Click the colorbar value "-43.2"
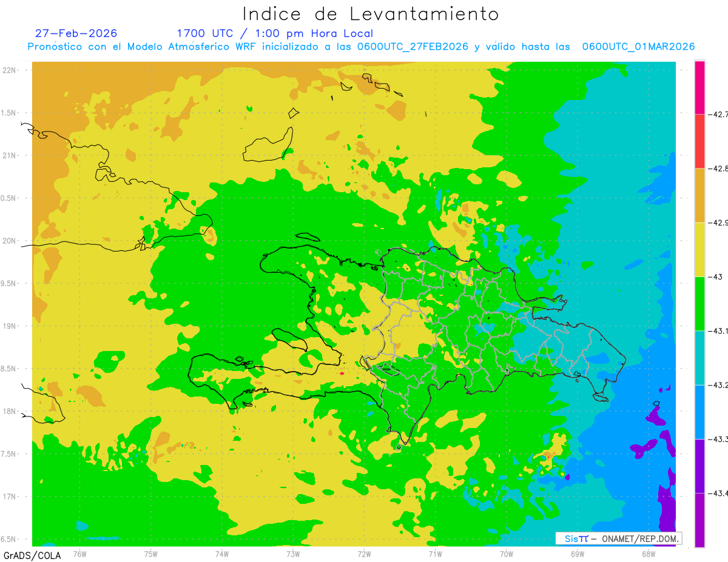 (x=718, y=385)
